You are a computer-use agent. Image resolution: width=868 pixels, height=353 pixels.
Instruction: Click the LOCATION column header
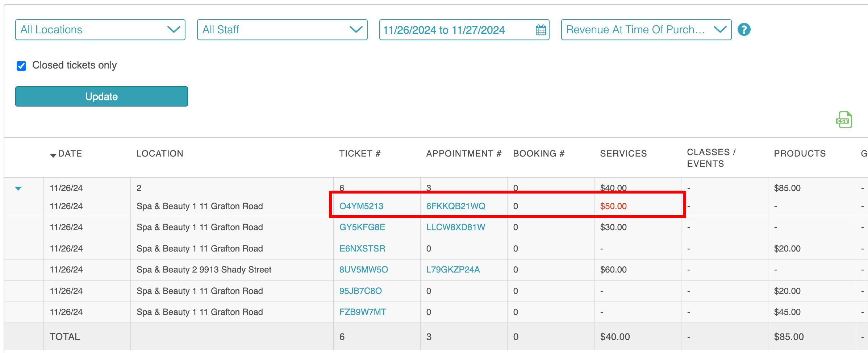(160, 154)
